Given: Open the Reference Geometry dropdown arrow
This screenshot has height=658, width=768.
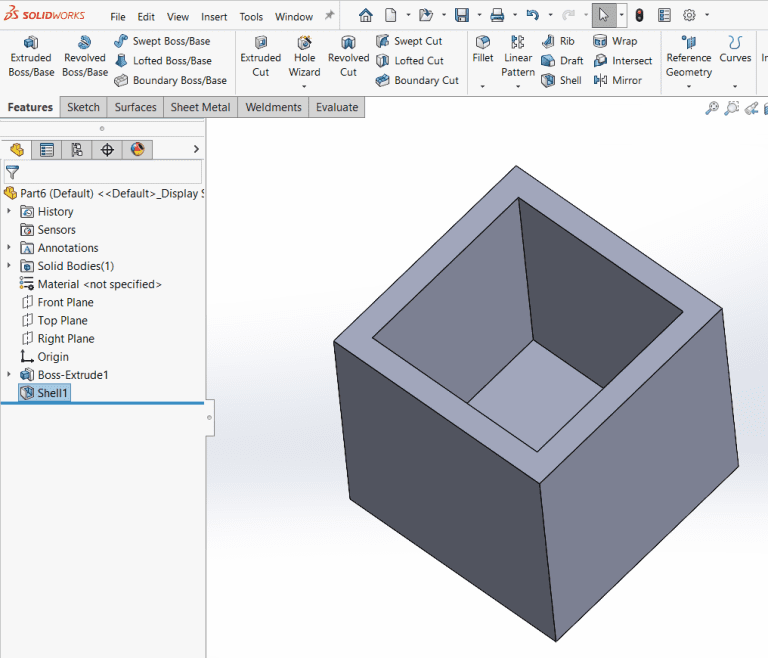Looking at the screenshot, I should (x=689, y=86).
